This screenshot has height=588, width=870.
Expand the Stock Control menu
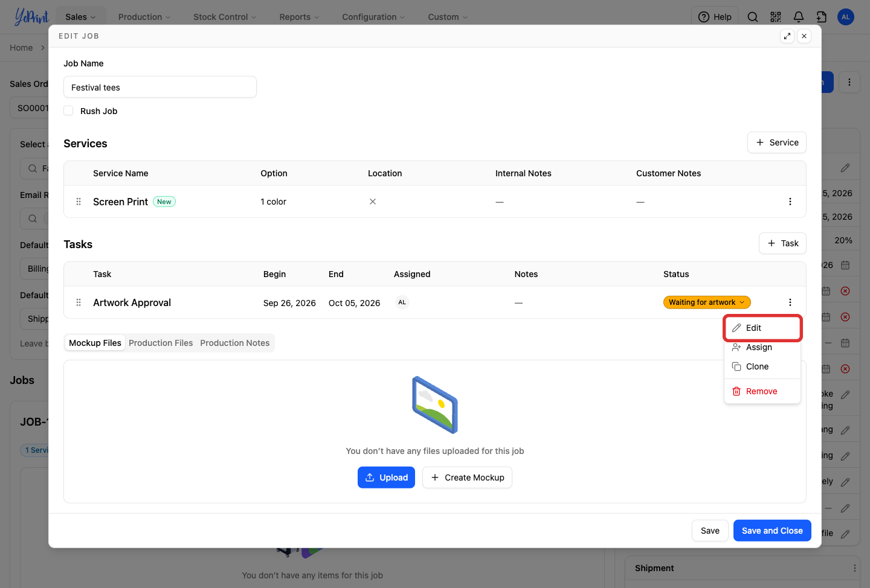(x=225, y=17)
